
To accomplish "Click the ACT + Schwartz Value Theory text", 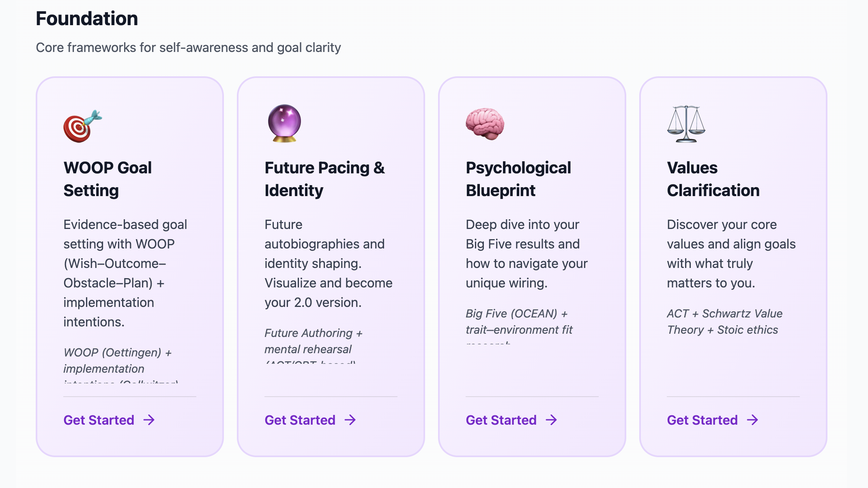I will coord(724,322).
